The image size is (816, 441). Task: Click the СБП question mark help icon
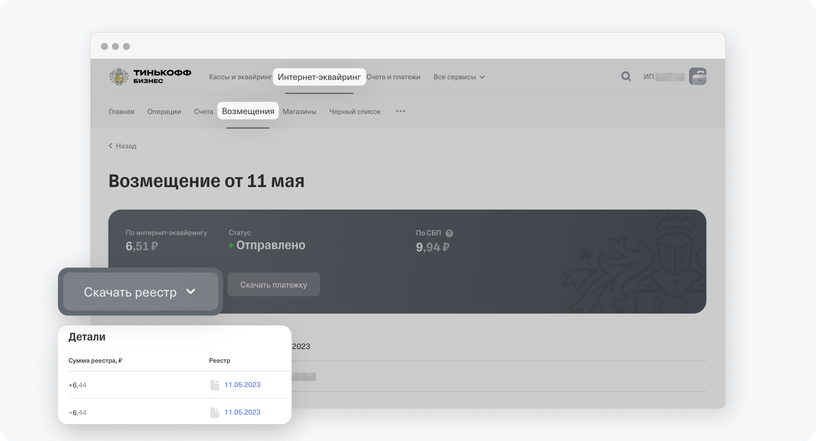(449, 233)
